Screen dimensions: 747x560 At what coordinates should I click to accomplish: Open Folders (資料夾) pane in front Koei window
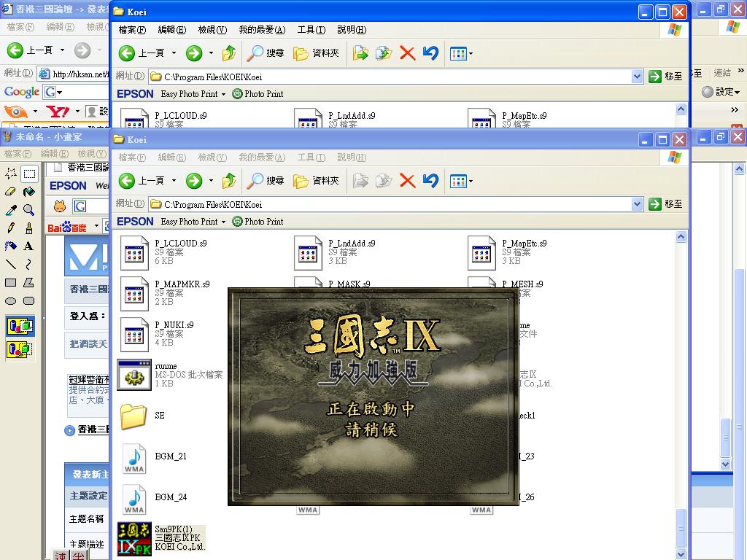click(x=316, y=181)
